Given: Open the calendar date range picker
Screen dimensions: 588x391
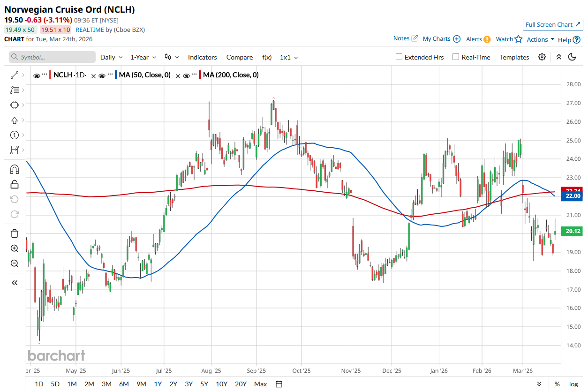Looking at the screenshot, I should [x=279, y=384].
